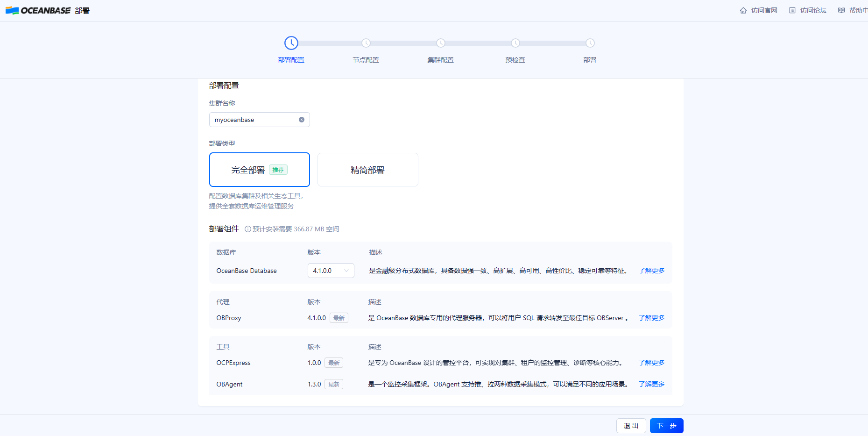Click the 集群配置 step circle icon
The image size is (868, 436).
click(x=441, y=43)
